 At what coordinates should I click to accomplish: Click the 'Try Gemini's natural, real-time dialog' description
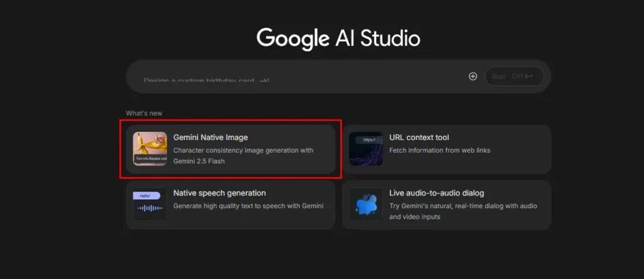click(x=464, y=211)
